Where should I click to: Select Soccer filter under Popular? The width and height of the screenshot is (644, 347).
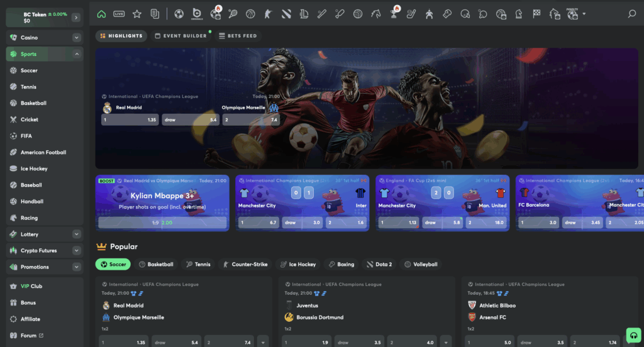pyautogui.click(x=113, y=265)
